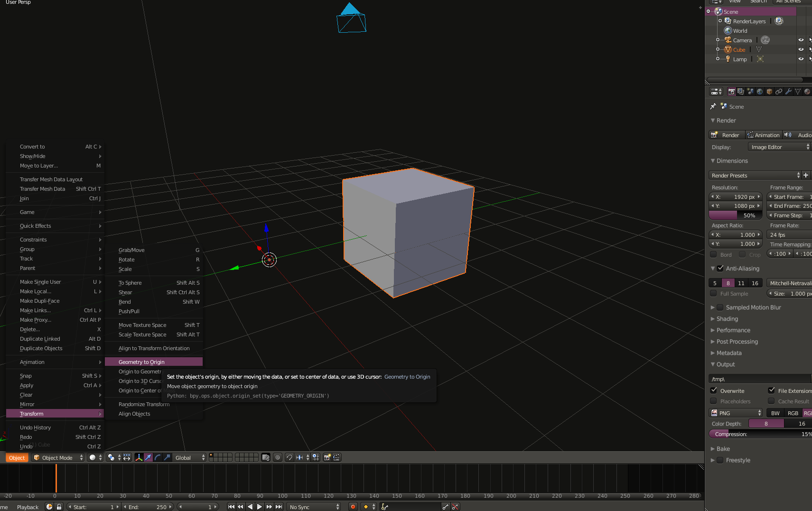Open the World properties tab (globe icon)
The image size is (812, 511).
pyautogui.click(x=760, y=92)
